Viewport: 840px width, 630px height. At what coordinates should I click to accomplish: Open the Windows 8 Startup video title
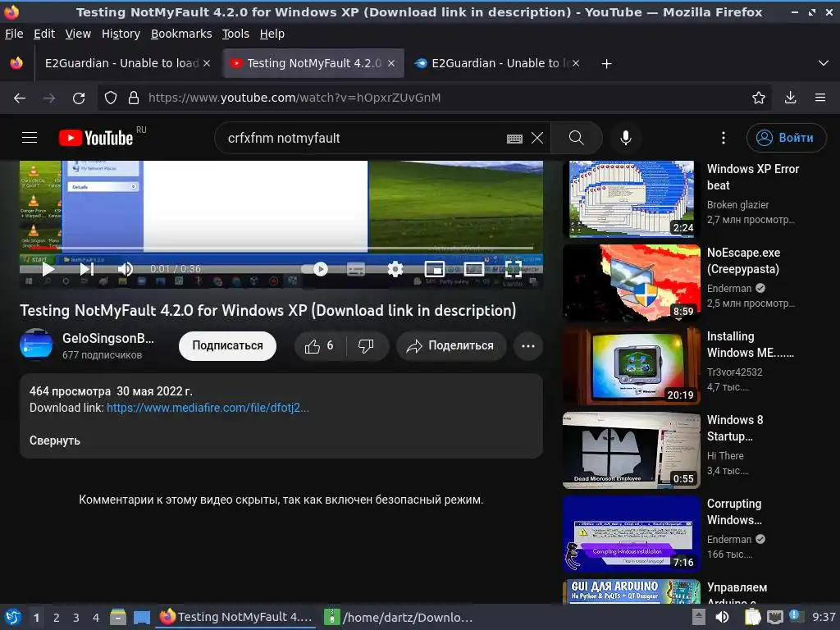(x=735, y=428)
